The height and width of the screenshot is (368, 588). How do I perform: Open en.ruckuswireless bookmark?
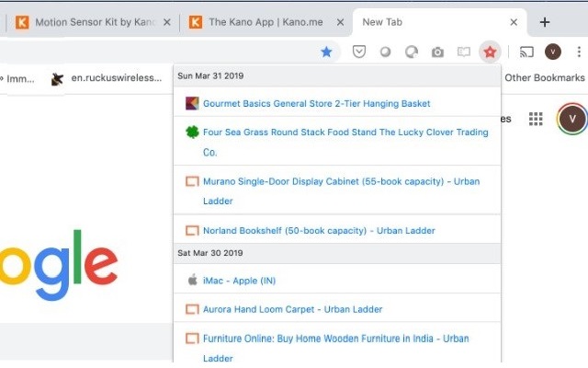click(107, 78)
